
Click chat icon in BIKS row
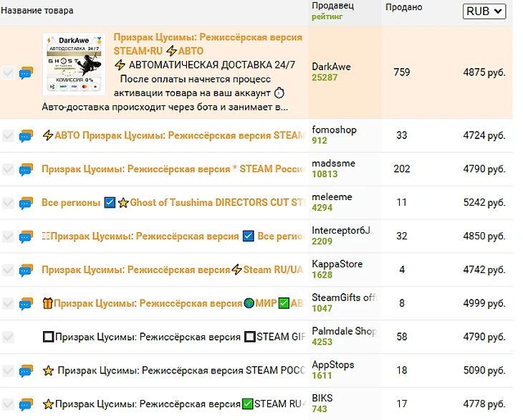pyautogui.click(x=27, y=404)
